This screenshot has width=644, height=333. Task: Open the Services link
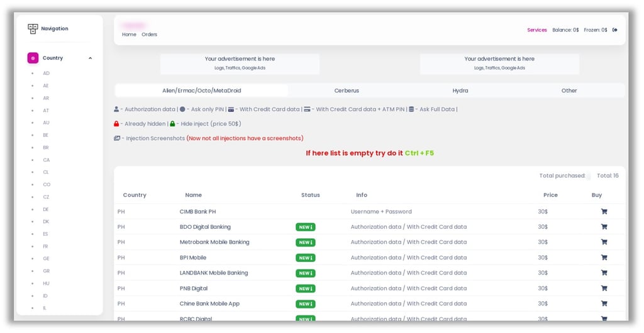[x=537, y=30]
